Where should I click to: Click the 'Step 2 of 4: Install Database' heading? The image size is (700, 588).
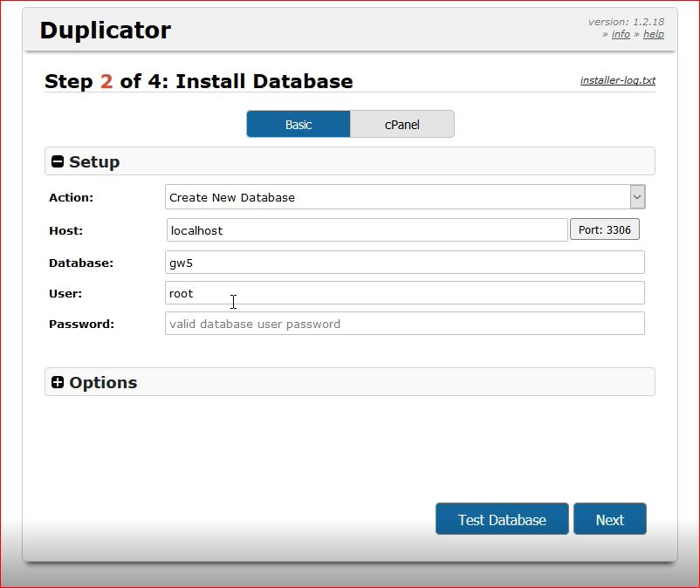(199, 81)
